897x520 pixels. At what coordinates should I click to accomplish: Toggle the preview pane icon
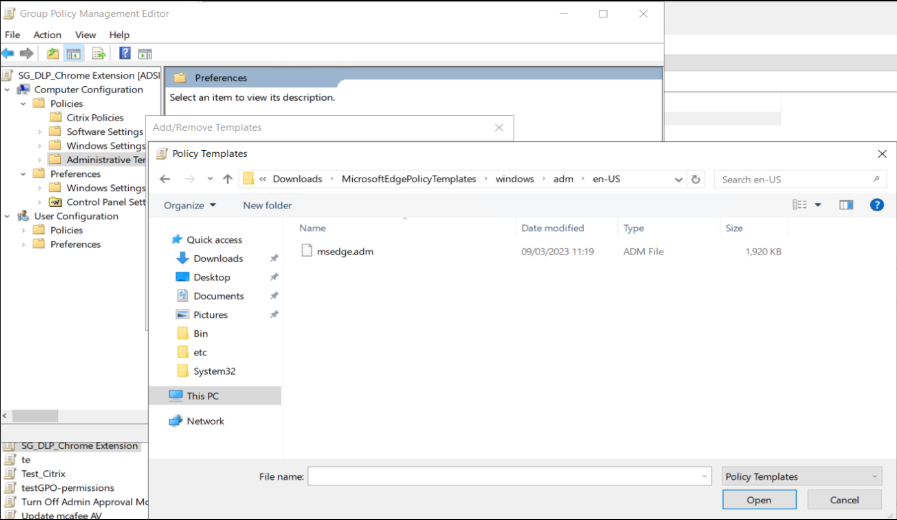846,205
